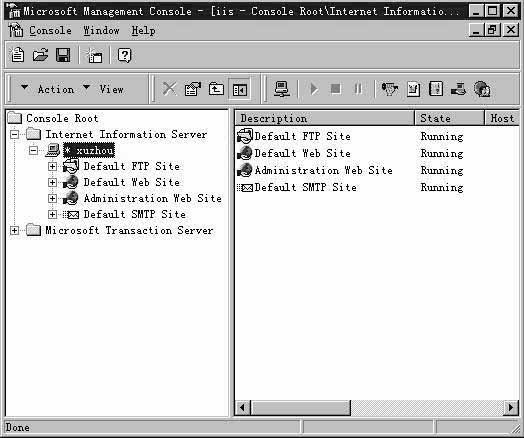
Task: Click the Up one level folder icon
Action: pyautogui.click(x=216, y=89)
